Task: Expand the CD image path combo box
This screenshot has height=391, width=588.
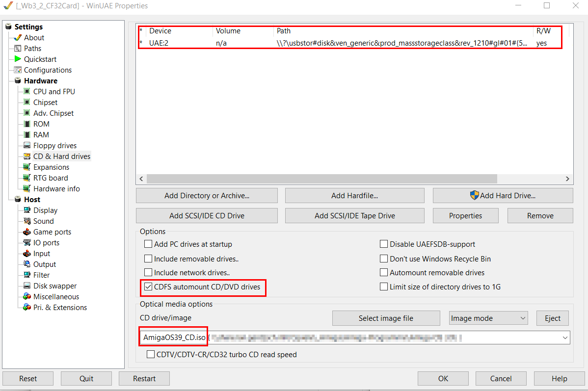Action: pyautogui.click(x=565, y=338)
